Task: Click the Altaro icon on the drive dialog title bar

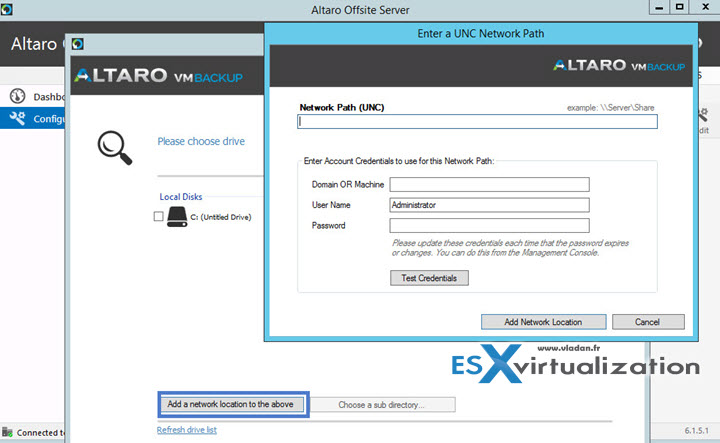Action: click(x=78, y=44)
